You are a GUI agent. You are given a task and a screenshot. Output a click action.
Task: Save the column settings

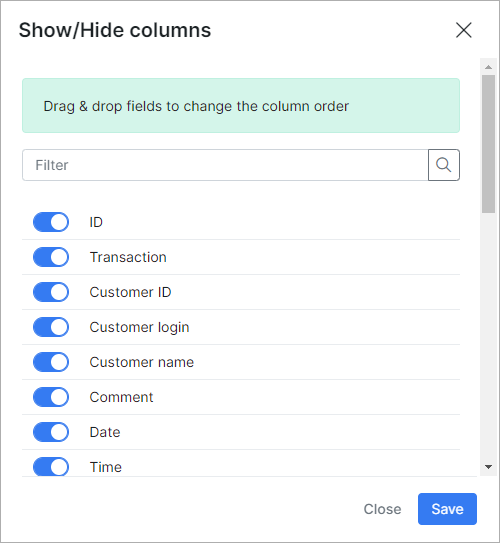point(447,509)
